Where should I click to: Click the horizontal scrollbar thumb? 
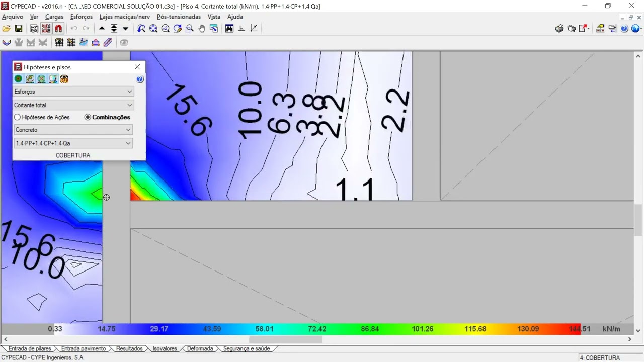tap(285, 339)
